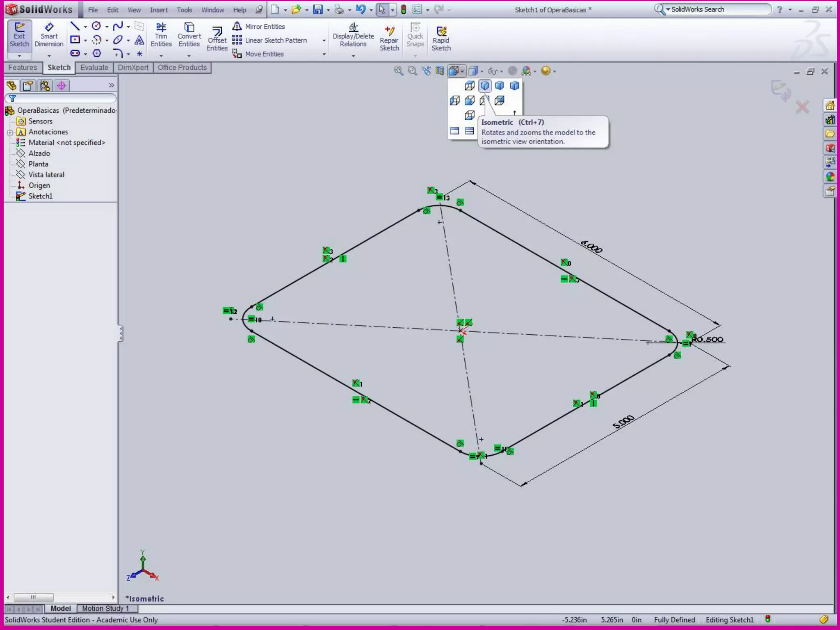
Task: Click the Zoom to Fit icon
Action: 398,71
